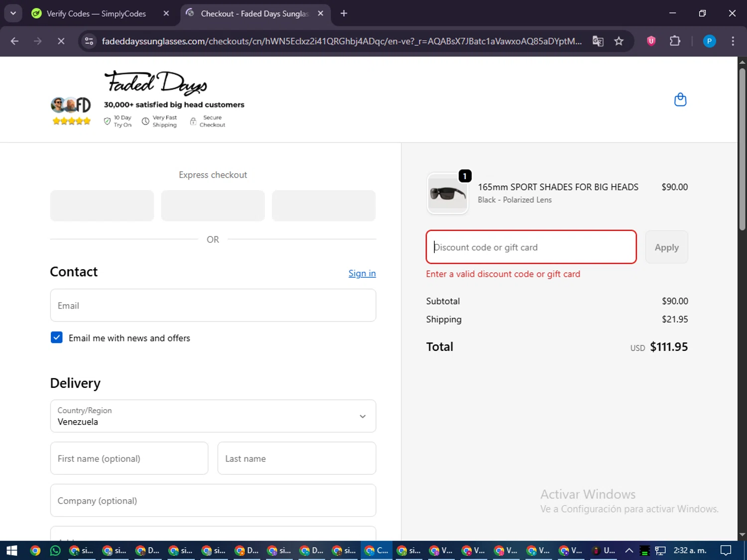Open the Windows Start menu
This screenshot has height=560, width=747.
click(x=11, y=551)
